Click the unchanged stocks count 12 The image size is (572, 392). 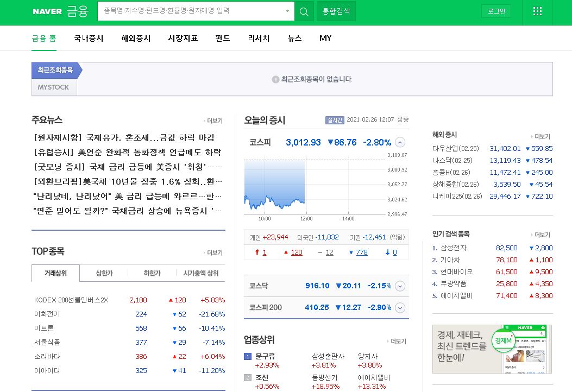point(329,252)
